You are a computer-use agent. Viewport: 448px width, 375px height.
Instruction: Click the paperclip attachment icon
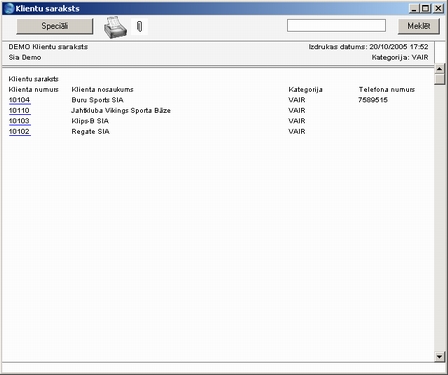pos(140,26)
